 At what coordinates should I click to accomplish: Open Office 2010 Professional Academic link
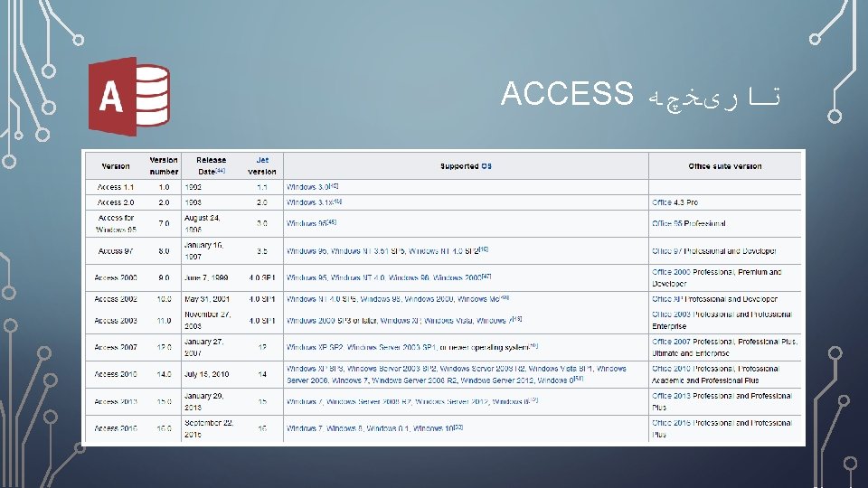[715, 374]
